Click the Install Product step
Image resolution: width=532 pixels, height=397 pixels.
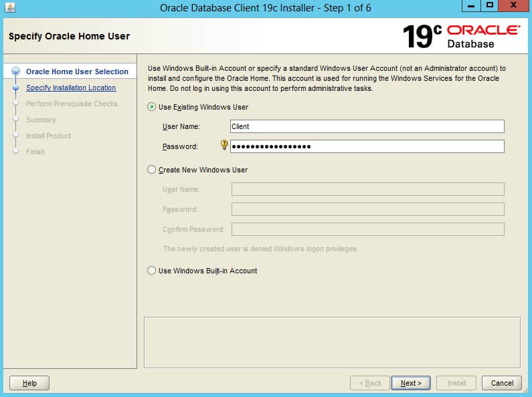click(49, 136)
